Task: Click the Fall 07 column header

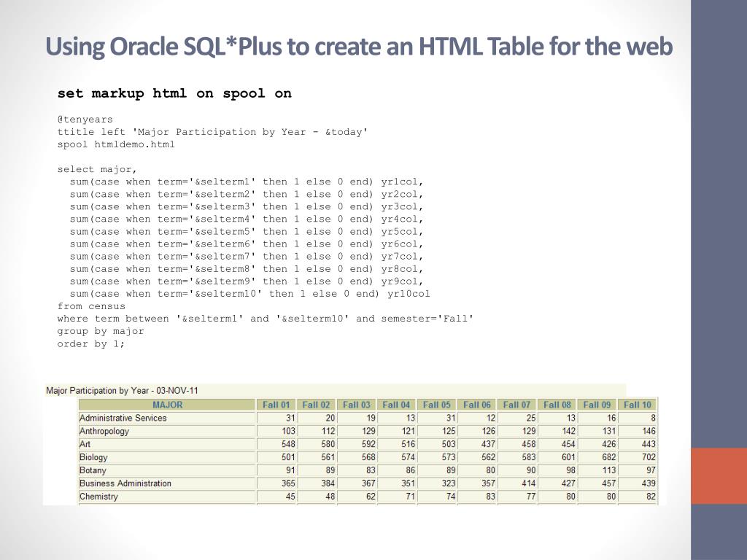Action: click(517, 405)
